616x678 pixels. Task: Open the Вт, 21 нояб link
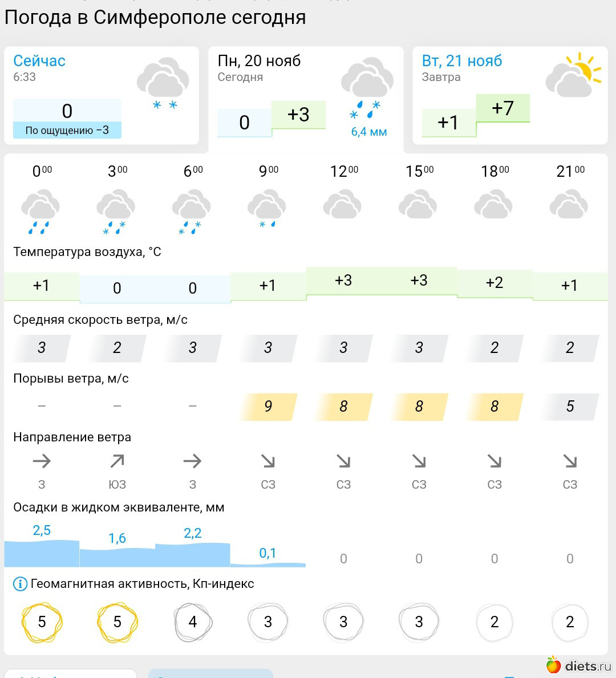point(462,61)
